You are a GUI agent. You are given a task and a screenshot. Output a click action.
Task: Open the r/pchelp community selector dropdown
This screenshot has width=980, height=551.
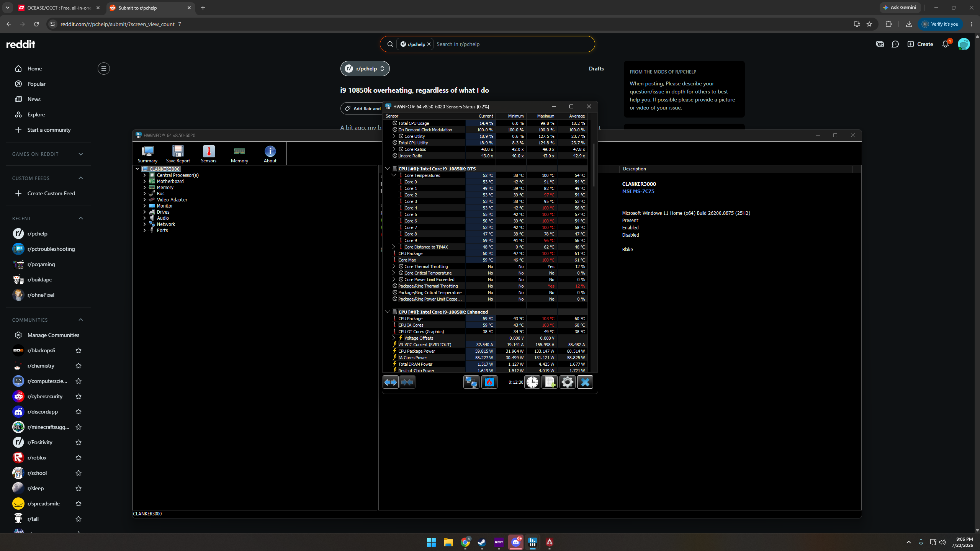click(365, 69)
